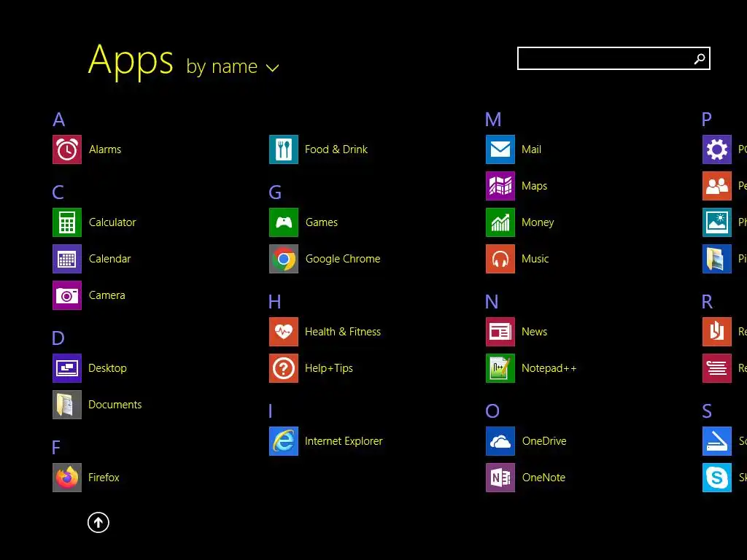Open the Music headphones icon
This screenshot has width=747, height=560.
(x=500, y=259)
